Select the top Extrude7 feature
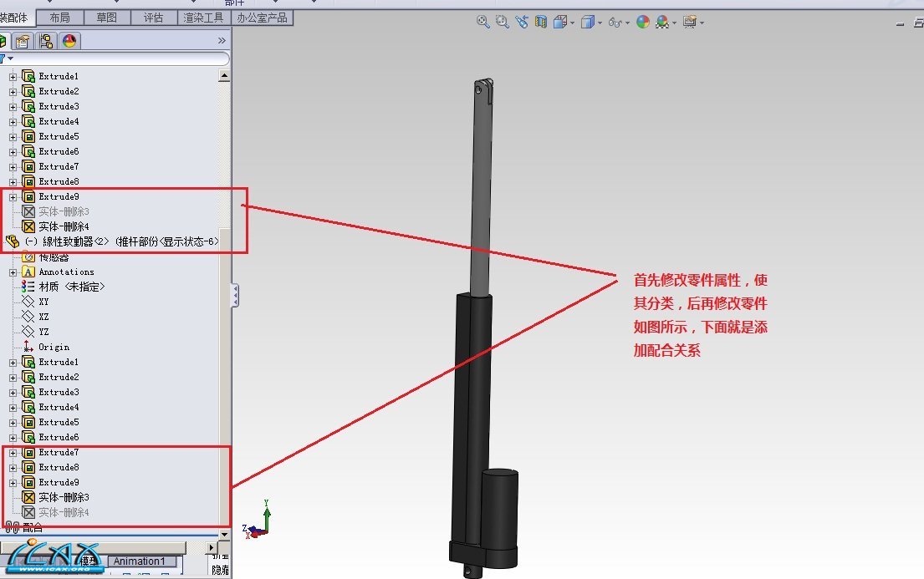This screenshot has height=579, width=924. [59, 166]
